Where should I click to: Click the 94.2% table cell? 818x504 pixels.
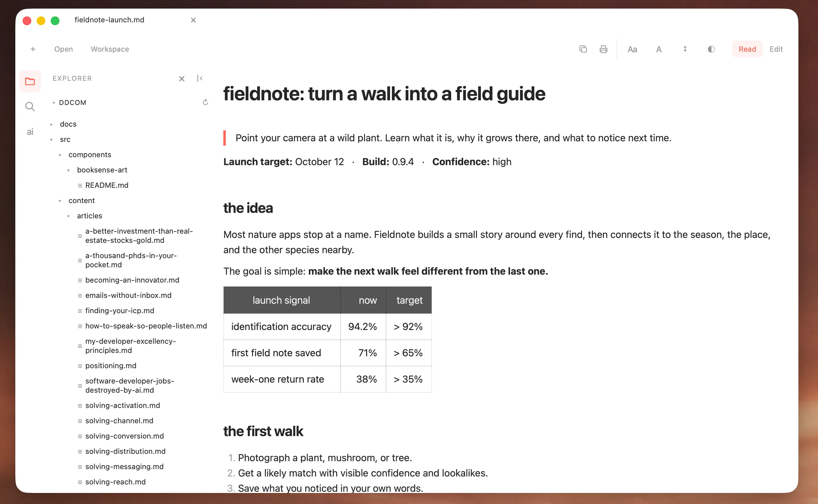[363, 326]
